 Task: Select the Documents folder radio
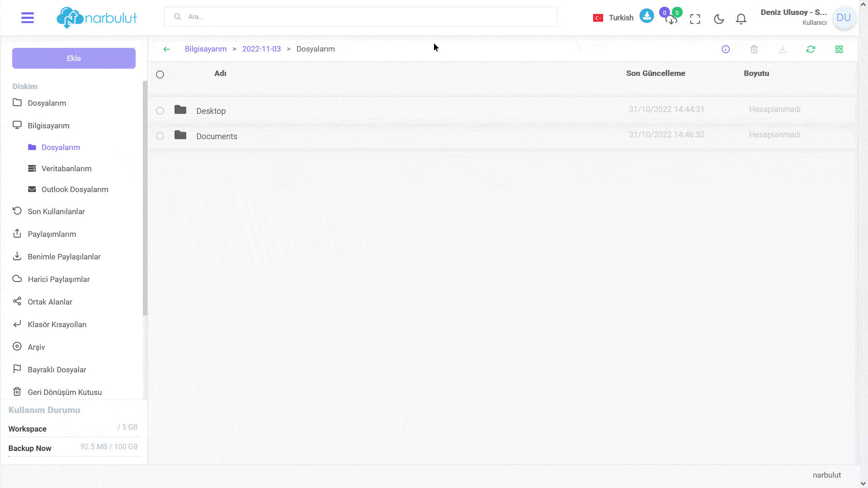160,136
